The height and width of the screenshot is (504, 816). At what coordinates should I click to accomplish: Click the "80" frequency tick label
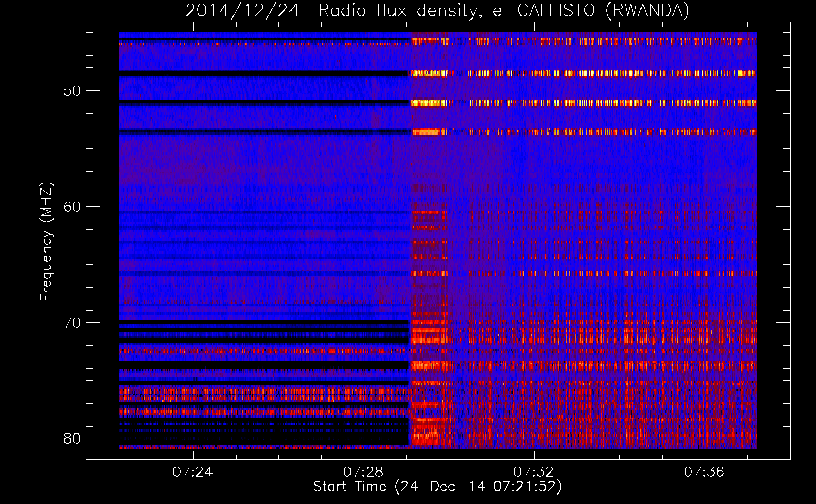(x=72, y=438)
